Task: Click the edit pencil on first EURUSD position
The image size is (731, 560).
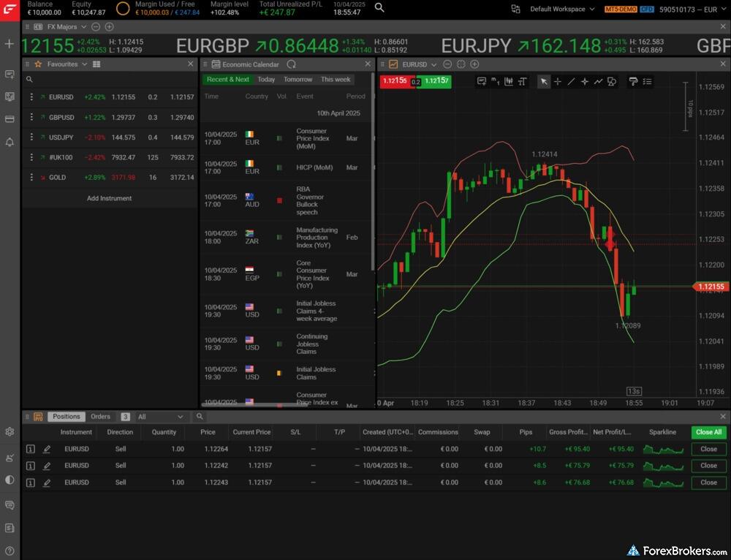Action: pos(47,449)
